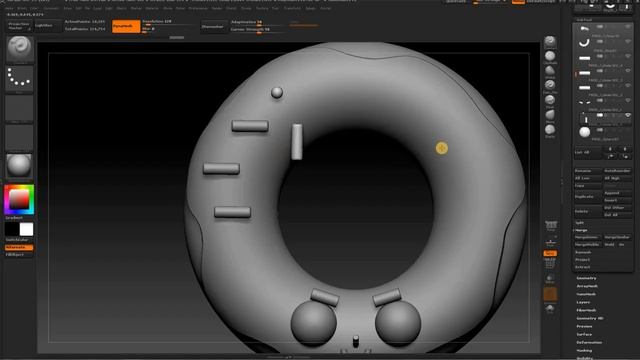Expand the Deformation subpalette
This screenshot has height=360, width=640.
tap(589, 342)
